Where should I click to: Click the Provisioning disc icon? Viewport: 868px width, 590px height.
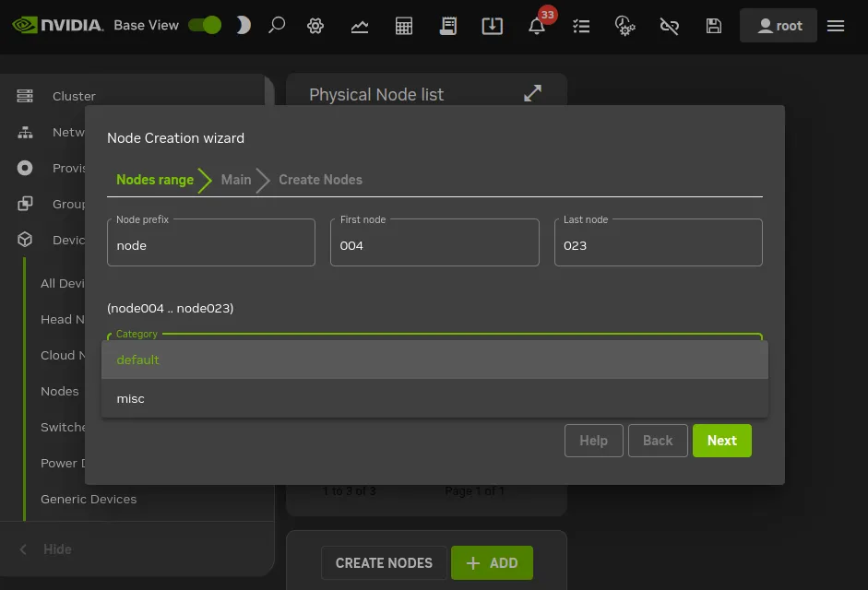25,168
